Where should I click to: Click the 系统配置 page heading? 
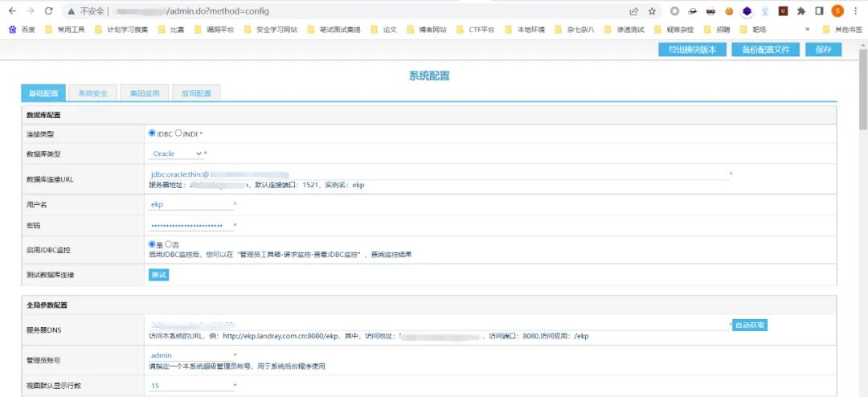(429, 76)
